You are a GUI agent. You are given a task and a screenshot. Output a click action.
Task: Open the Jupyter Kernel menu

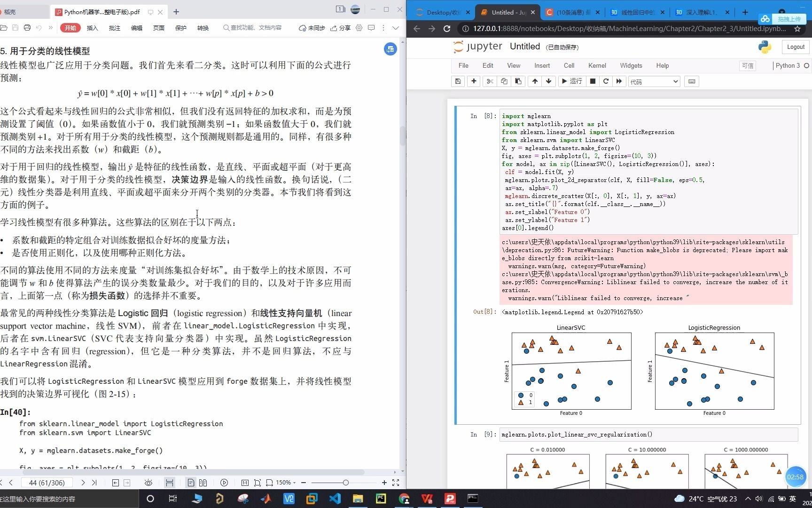(x=597, y=65)
